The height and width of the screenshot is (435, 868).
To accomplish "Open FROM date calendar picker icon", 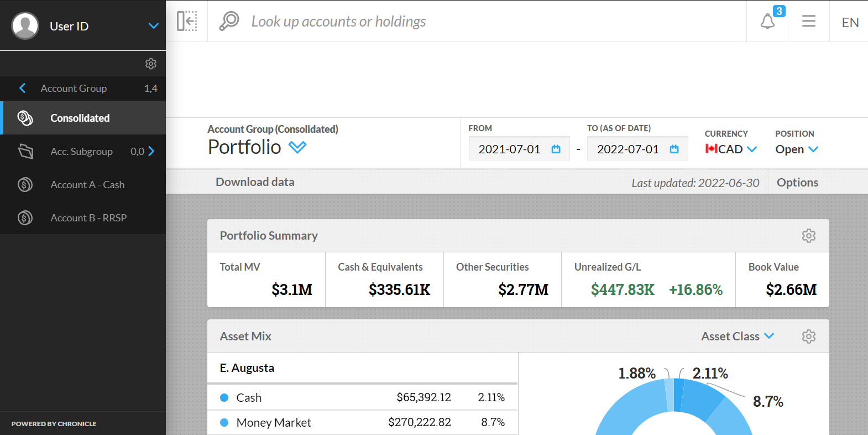I will (x=556, y=149).
